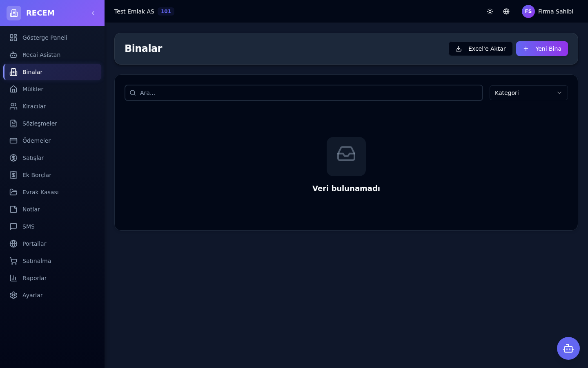The image size is (588, 368).
Task: Click the FS user avatar
Action: tap(528, 11)
